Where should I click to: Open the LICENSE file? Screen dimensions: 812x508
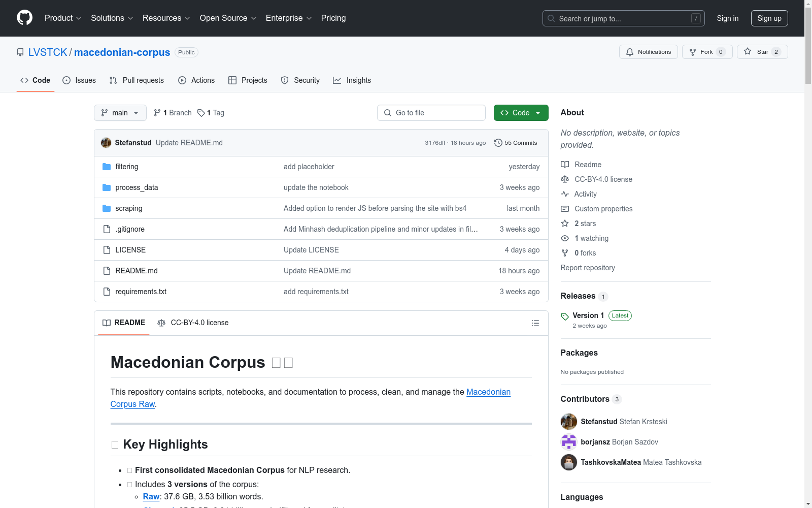130,250
